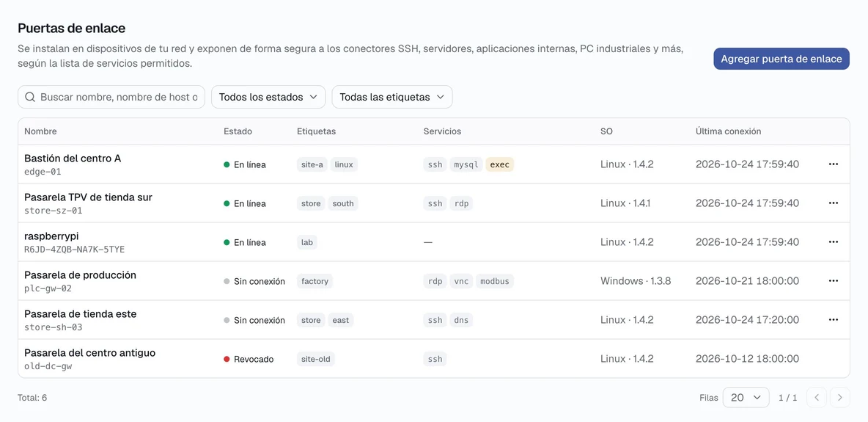Click the Revocado status

click(x=249, y=359)
